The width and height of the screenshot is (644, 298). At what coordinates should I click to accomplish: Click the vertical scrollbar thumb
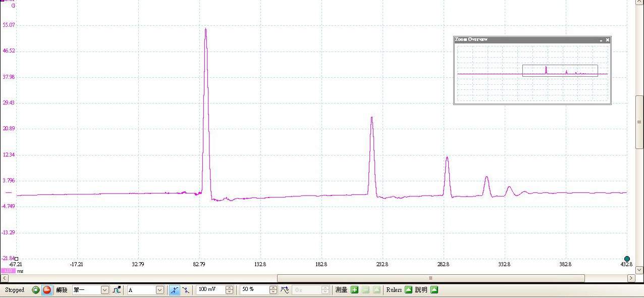(639, 122)
